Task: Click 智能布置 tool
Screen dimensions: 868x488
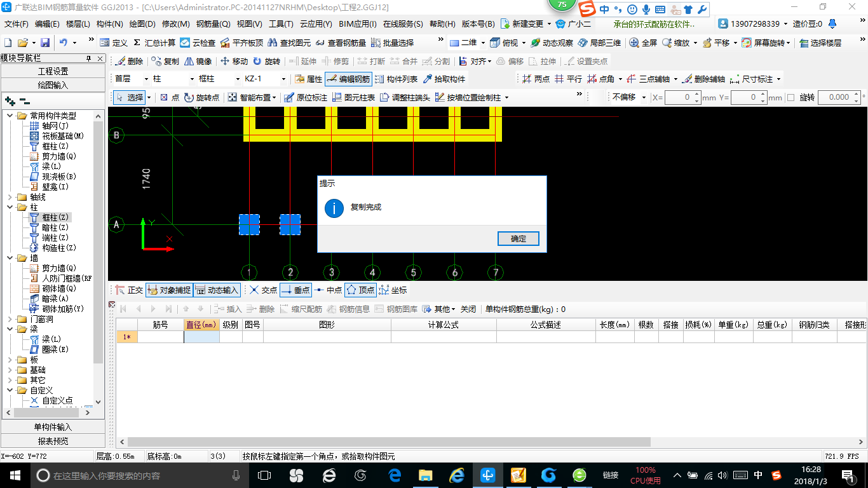Action: tap(250, 97)
